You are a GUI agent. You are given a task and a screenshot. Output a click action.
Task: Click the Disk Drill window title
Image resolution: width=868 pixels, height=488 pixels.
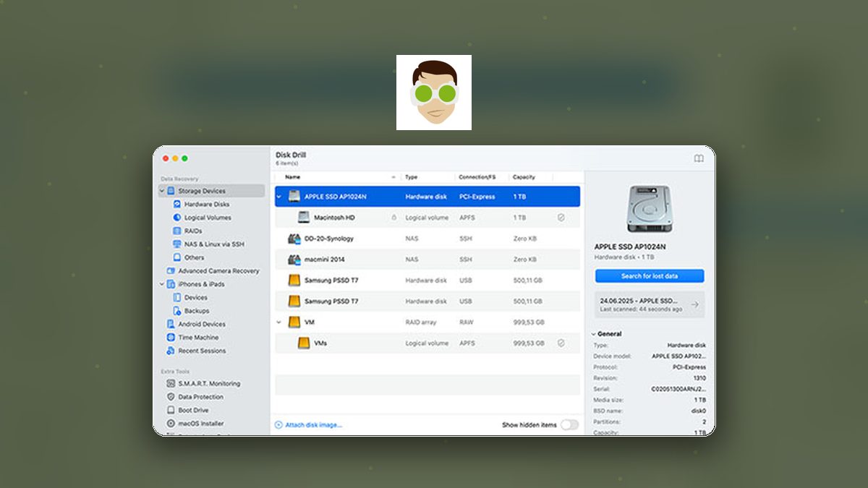coord(291,155)
